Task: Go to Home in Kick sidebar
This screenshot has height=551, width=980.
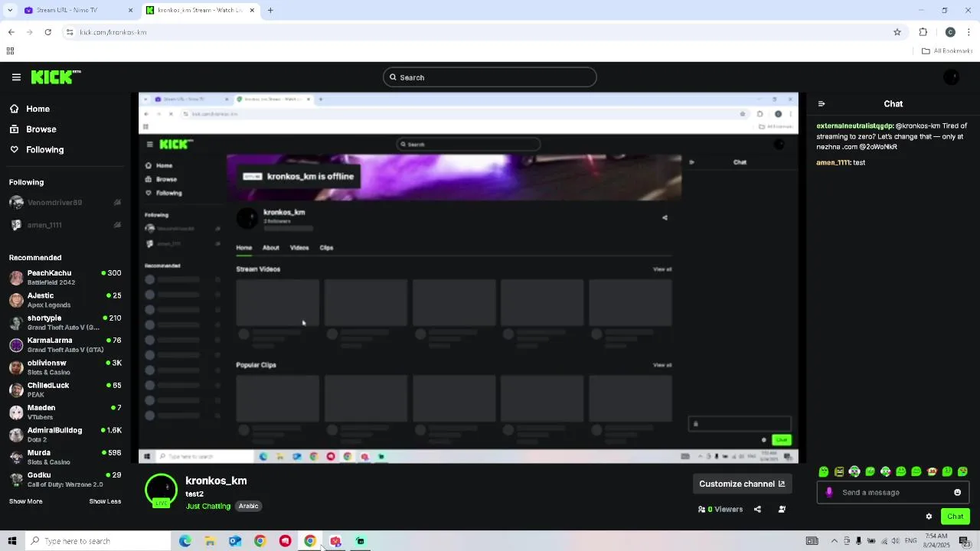Action: tap(30, 109)
